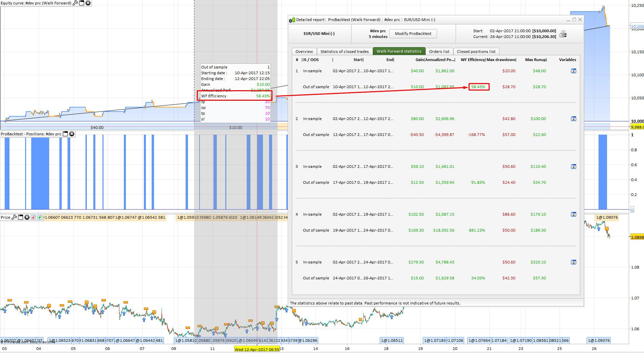Viewport: 644px width, 353px height.
Task: Click the -$40.50 out of sample gain
Action: [x=417, y=135]
